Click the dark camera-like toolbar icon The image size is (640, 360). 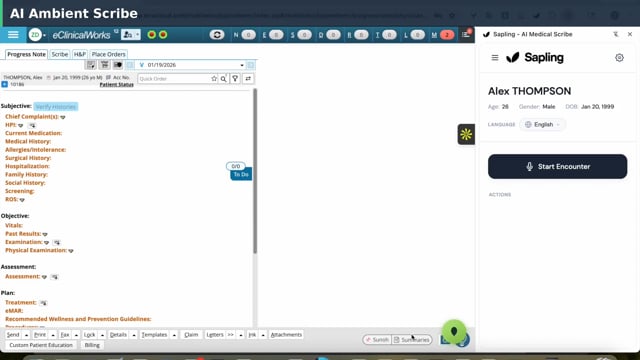(x=118, y=65)
